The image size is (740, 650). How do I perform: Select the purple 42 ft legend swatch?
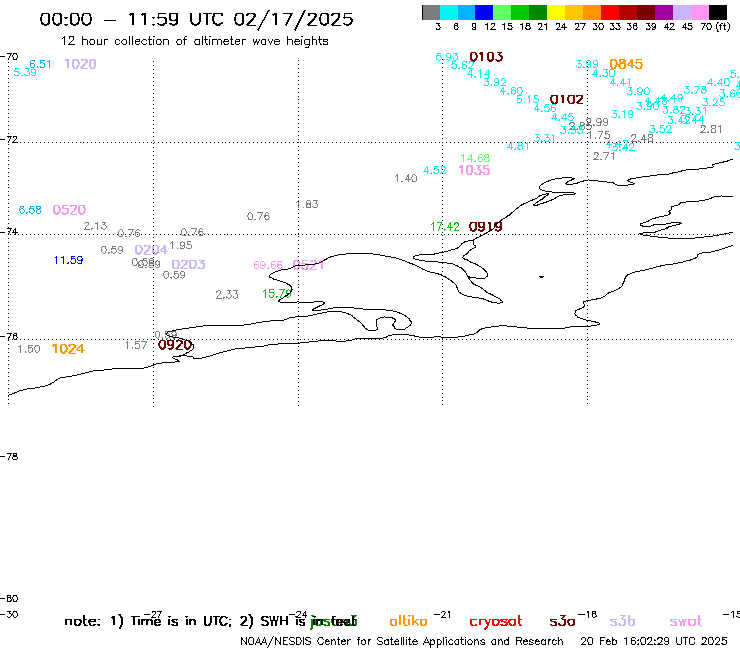pyautogui.click(x=664, y=12)
